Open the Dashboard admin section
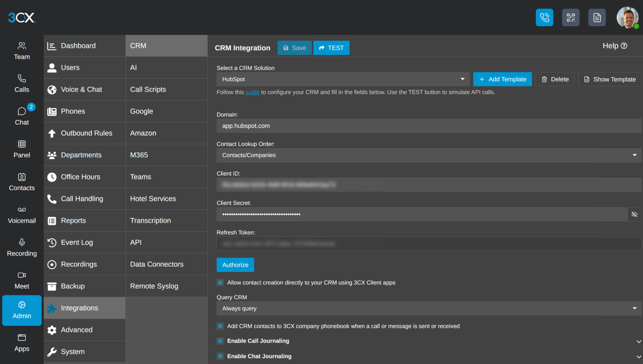643x364 pixels. pos(85,45)
